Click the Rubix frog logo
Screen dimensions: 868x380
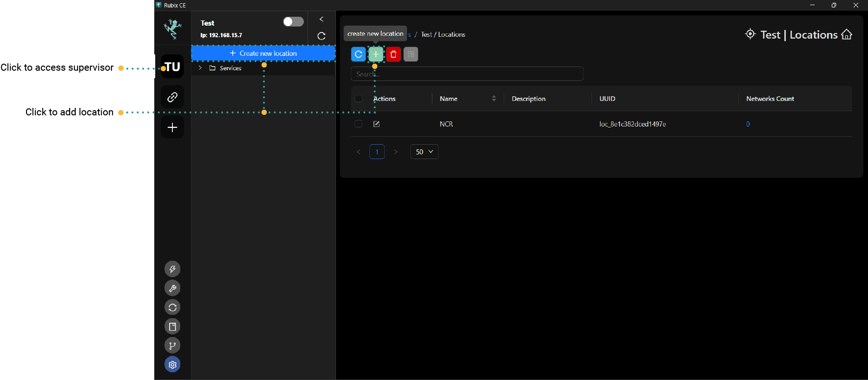point(172,29)
